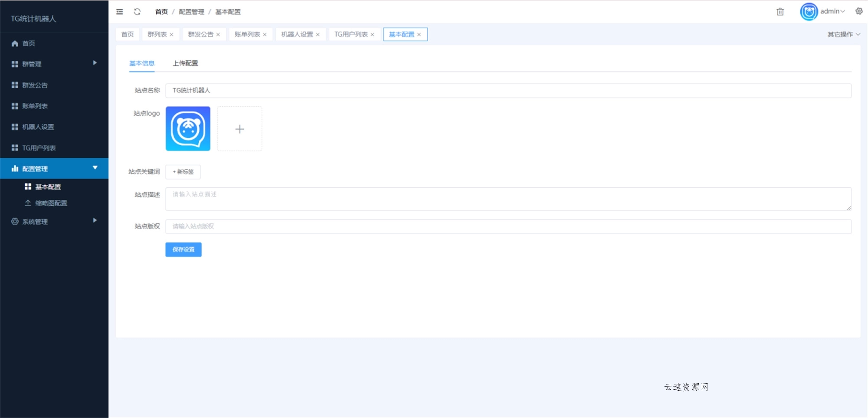Switch to the 上传配置 tab
868x418 pixels.
(186, 63)
